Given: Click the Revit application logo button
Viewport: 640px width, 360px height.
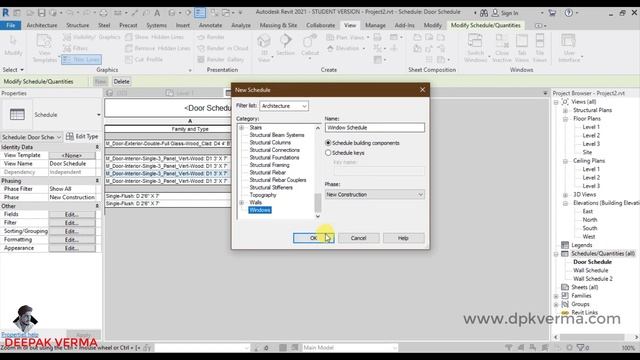Looking at the screenshot, I should point(6,13).
